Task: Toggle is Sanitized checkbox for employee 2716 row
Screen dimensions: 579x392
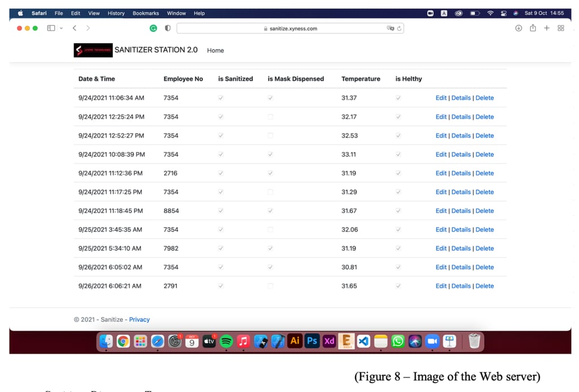Action: (x=221, y=173)
